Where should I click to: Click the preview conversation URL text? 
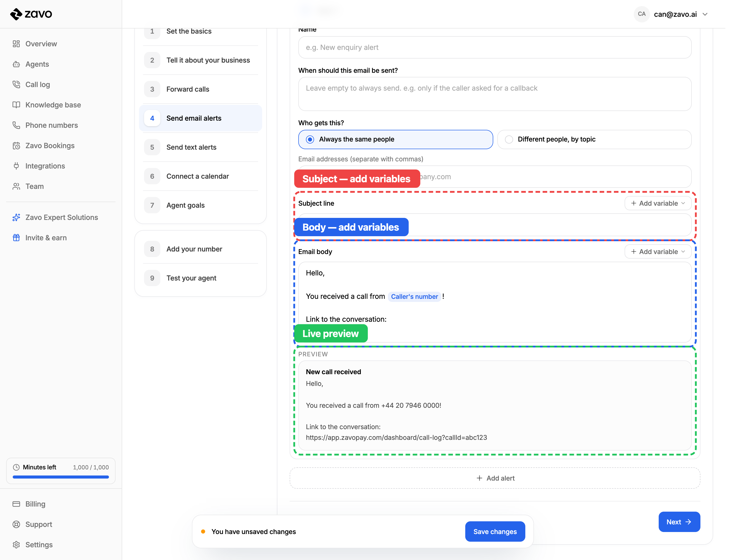tap(396, 438)
